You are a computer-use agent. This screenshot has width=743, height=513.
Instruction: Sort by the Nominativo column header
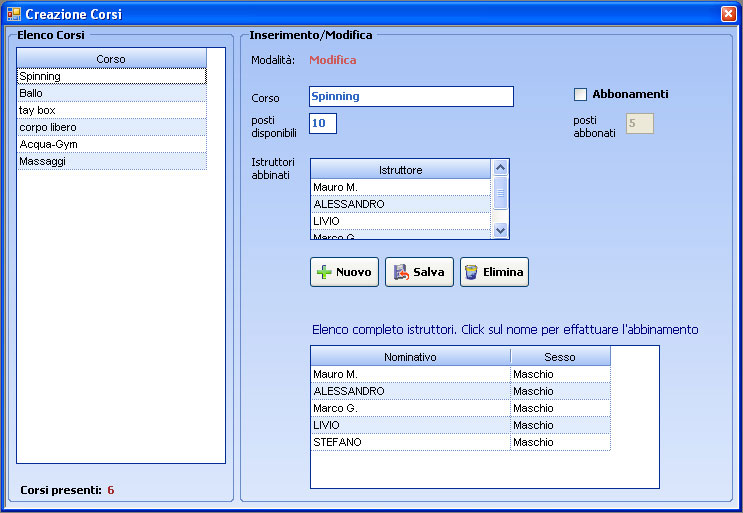click(410, 357)
